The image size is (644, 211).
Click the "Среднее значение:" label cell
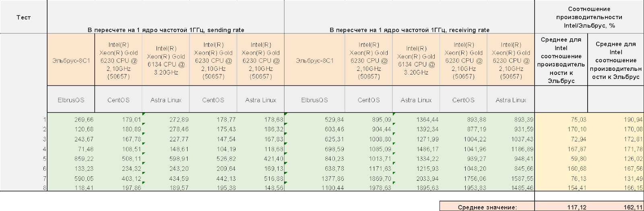coord(487,207)
